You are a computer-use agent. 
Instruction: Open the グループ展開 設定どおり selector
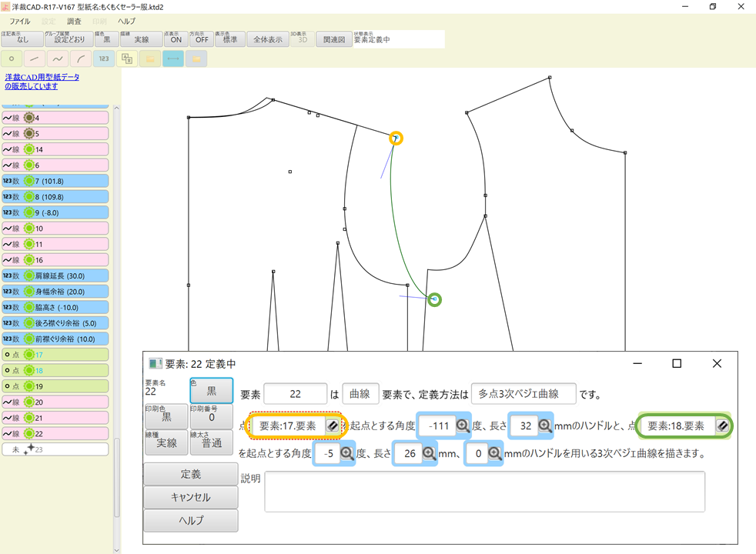pyautogui.click(x=70, y=38)
